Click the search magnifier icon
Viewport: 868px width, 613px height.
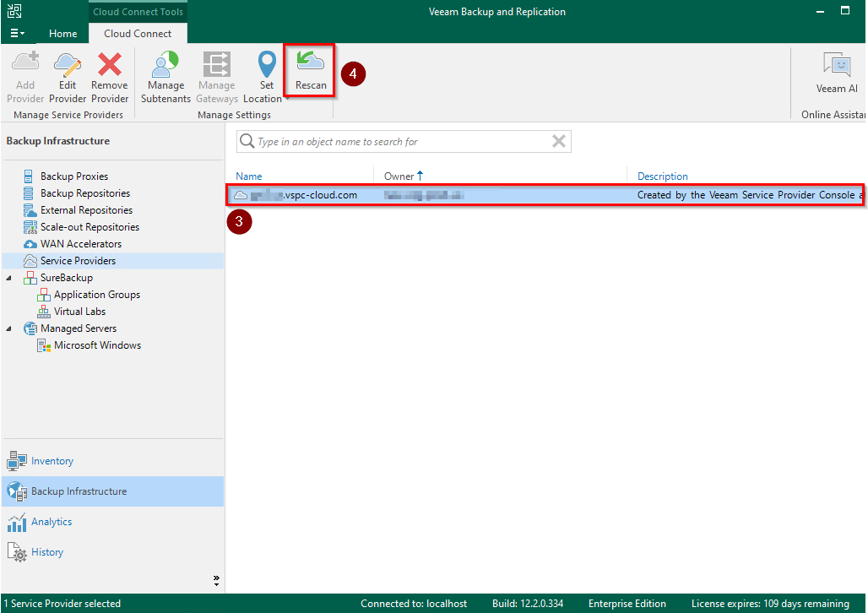[x=247, y=141]
